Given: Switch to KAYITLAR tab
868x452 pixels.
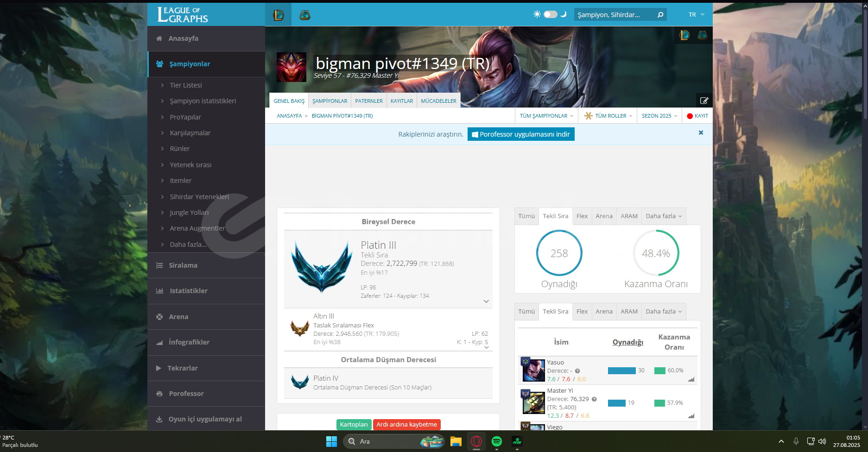Looking at the screenshot, I should click(x=402, y=100).
